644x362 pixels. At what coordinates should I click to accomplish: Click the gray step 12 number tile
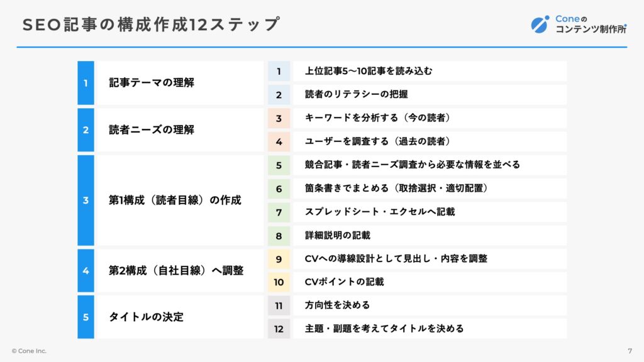pos(279,329)
